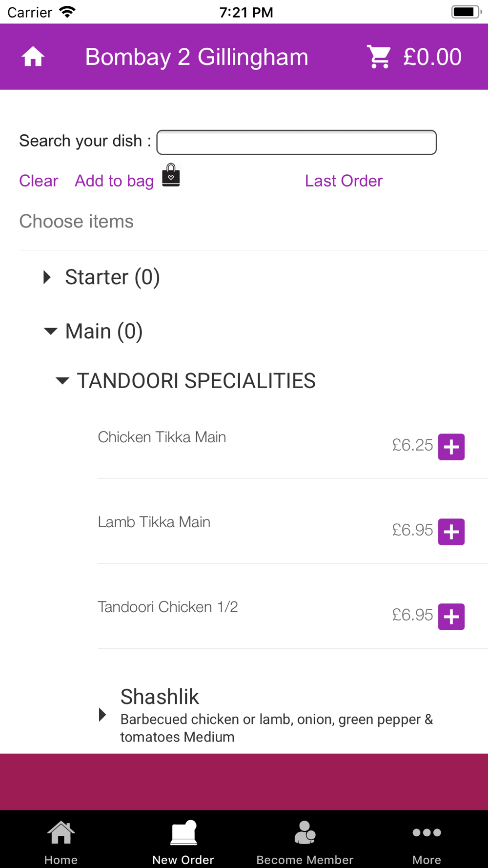Open the More tab with dots icon
The width and height of the screenshot is (488, 868).
point(427,841)
